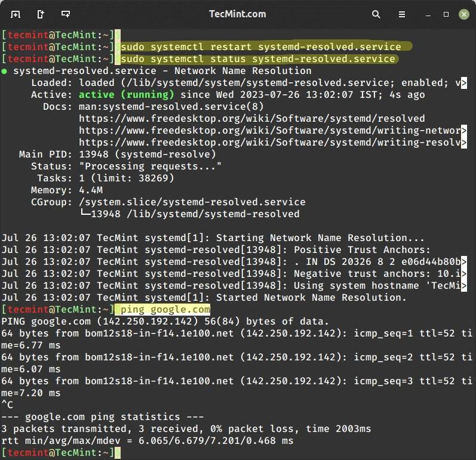This screenshot has height=460, width=476.
Task: Click the 'Positive Trust Anchors:' log line
Action: coord(216,249)
